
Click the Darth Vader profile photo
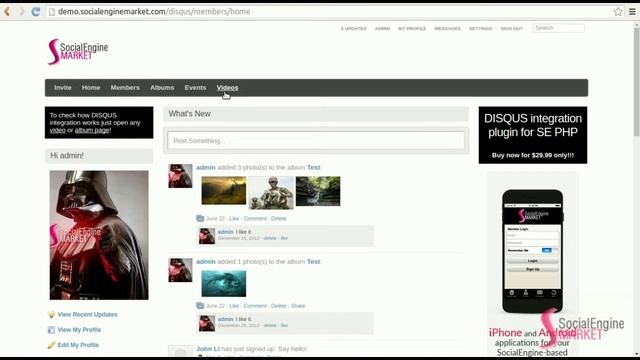99,235
